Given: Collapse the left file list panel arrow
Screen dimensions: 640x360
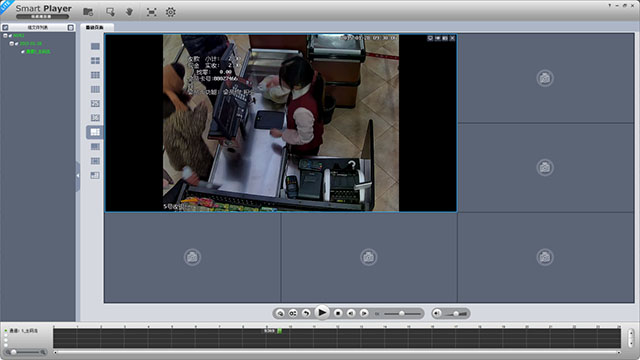Looking at the screenshot, I should pyautogui.click(x=78, y=176).
